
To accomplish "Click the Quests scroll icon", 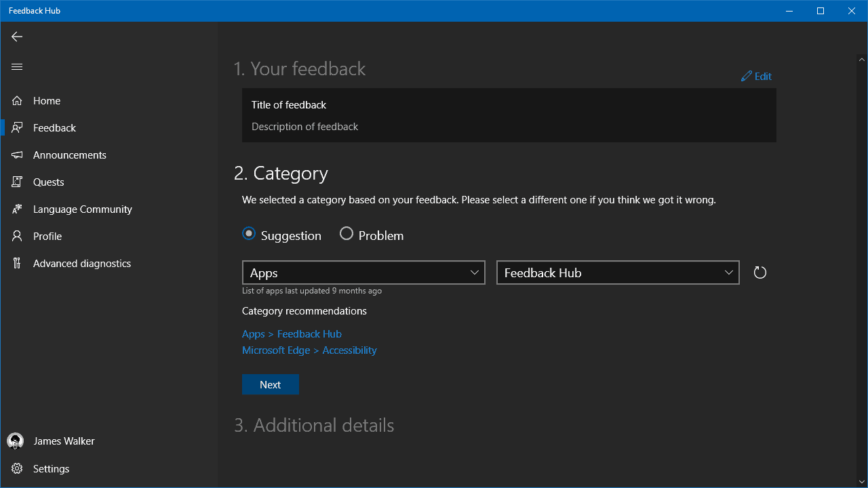I will click(17, 182).
